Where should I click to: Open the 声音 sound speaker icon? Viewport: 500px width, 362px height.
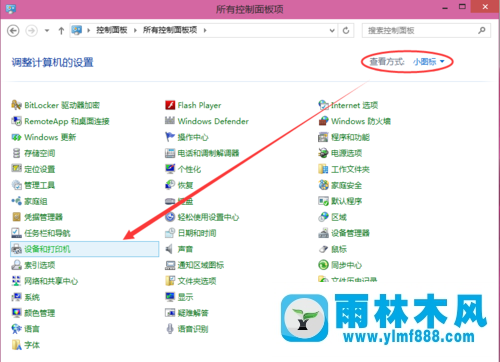coord(170,249)
